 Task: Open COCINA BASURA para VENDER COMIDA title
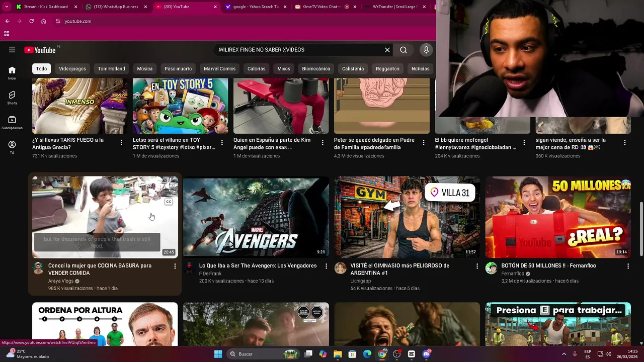100,269
